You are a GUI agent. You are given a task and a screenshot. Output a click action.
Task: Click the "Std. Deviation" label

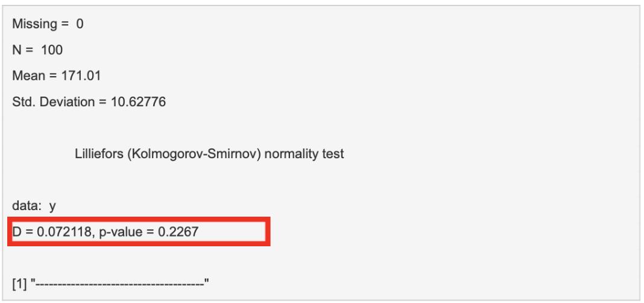click(x=54, y=102)
